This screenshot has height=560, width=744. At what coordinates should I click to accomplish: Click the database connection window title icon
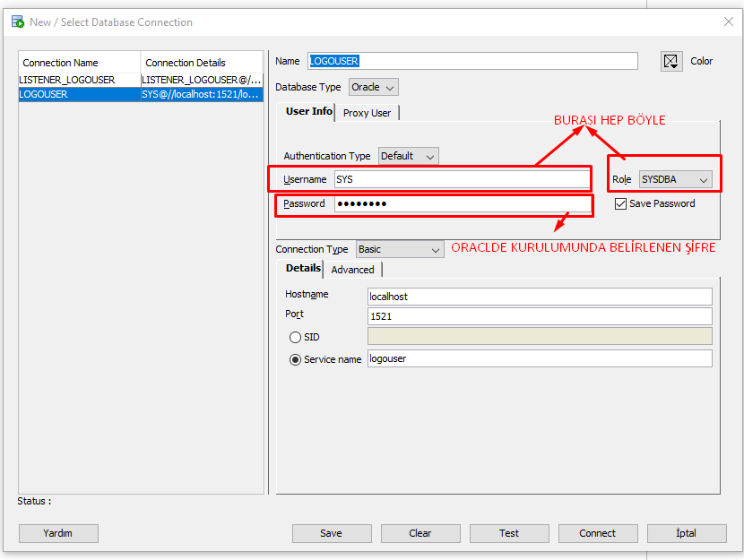click(18, 22)
